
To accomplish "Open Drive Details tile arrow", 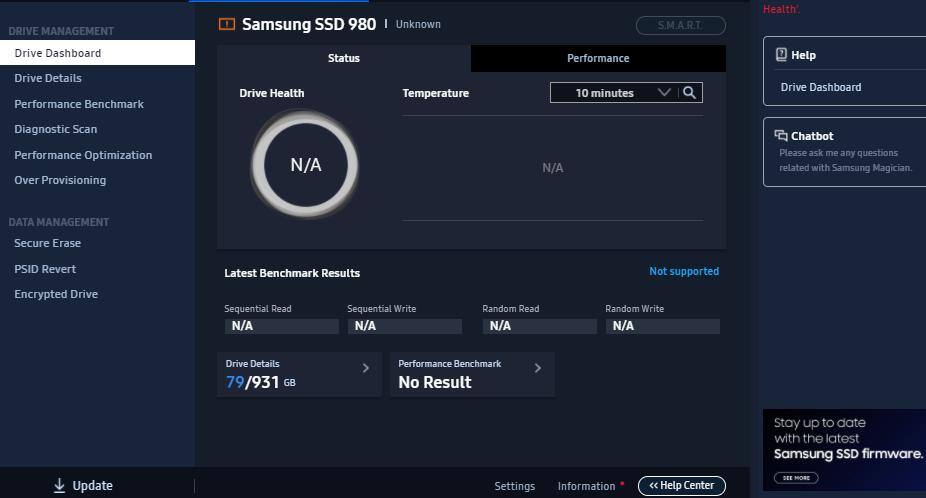I will 365,368.
